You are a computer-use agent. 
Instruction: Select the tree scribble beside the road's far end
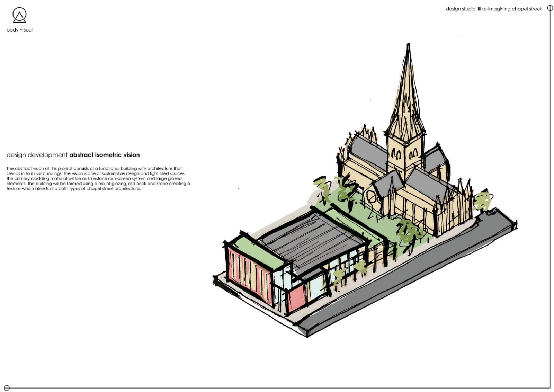[482, 202]
